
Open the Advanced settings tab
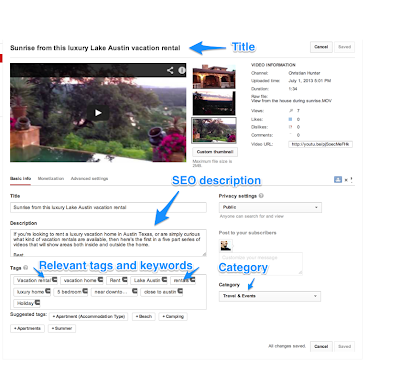[x=89, y=179]
